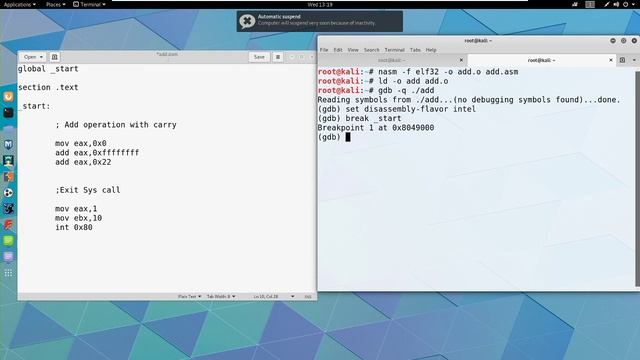Open Plain Text language dropdown in status bar
Viewport: 640px width, 360px height.
(189, 296)
